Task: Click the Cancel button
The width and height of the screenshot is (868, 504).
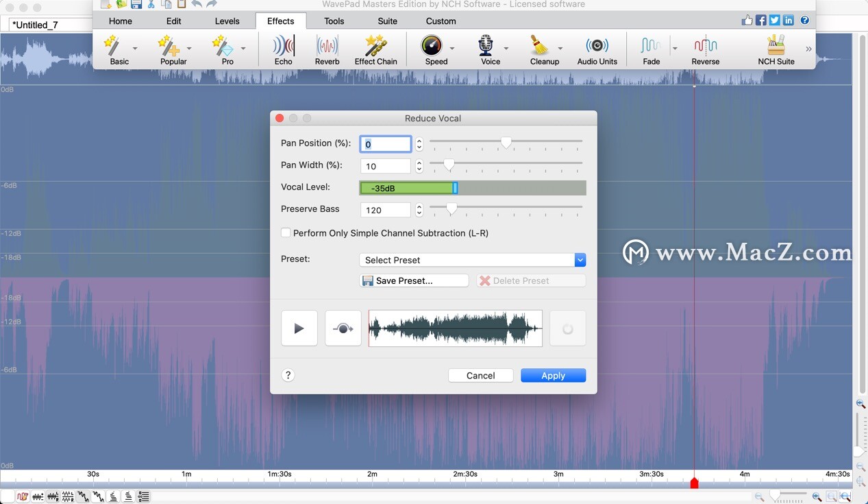Action: tap(480, 376)
